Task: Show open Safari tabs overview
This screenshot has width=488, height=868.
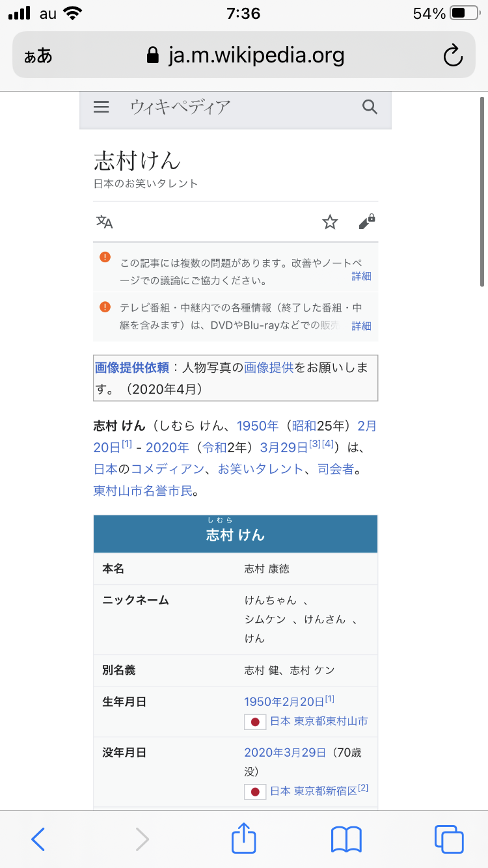Action: (x=448, y=839)
